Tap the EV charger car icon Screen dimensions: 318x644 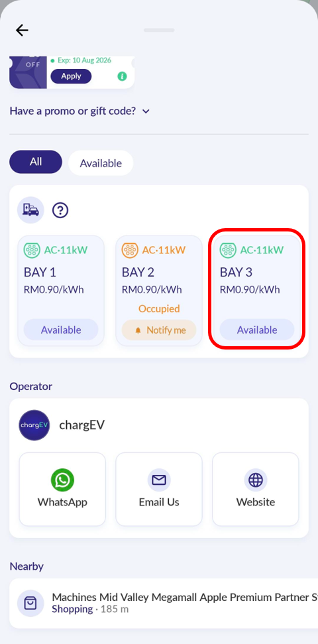[30, 210]
